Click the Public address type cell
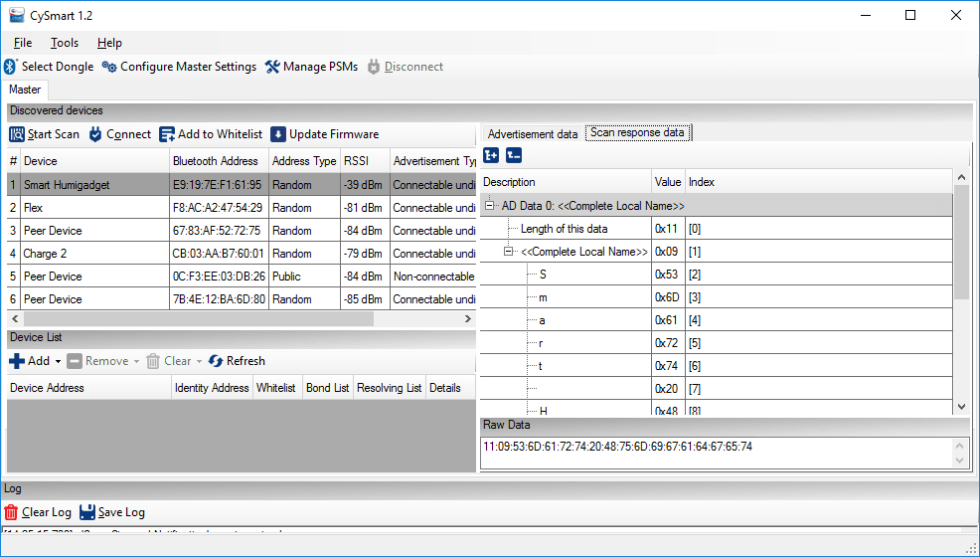 [x=304, y=277]
